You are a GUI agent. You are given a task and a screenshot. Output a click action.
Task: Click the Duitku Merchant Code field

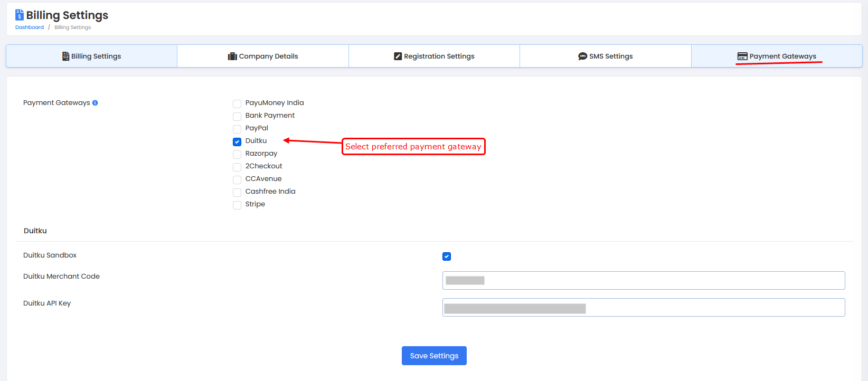[x=643, y=281]
